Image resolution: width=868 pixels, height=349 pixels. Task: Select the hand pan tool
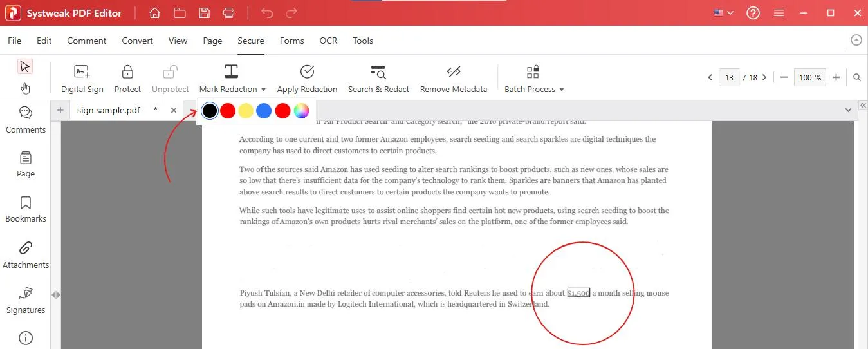click(x=25, y=88)
